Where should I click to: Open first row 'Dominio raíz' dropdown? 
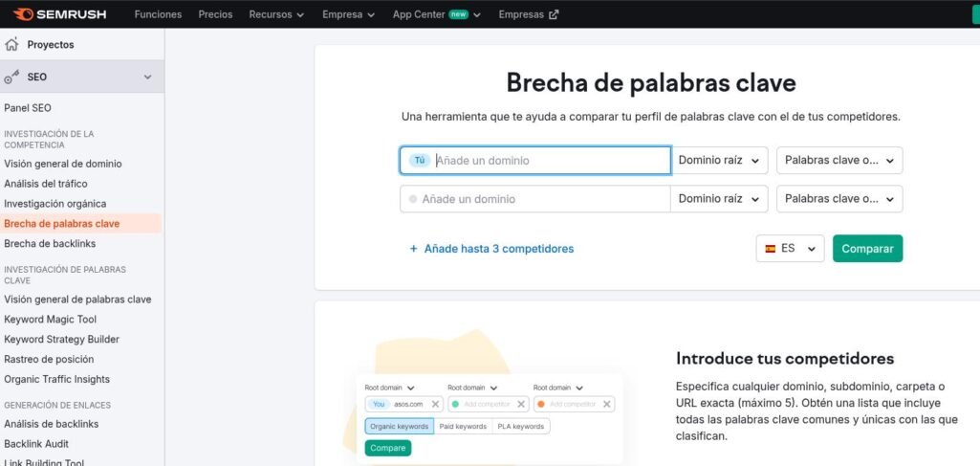click(719, 161)
